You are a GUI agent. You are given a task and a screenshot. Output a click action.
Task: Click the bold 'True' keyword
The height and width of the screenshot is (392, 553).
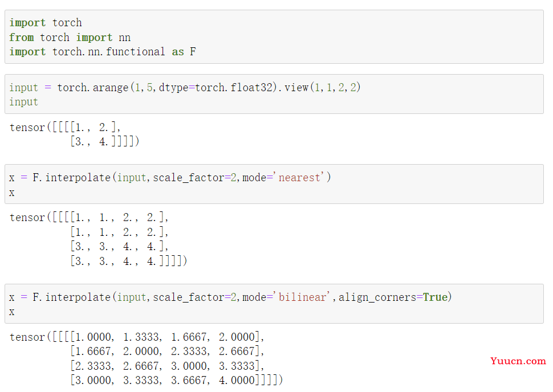[x=435, y=297]
